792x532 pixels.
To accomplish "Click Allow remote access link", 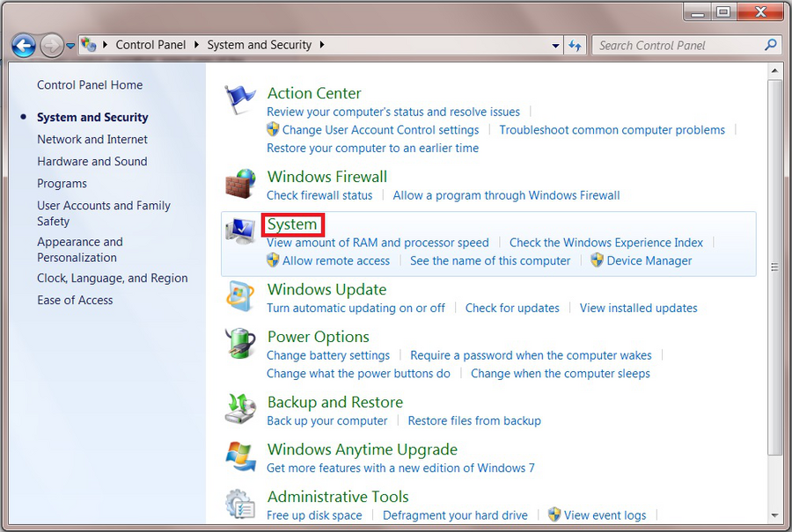I will (x=336, y=260).
